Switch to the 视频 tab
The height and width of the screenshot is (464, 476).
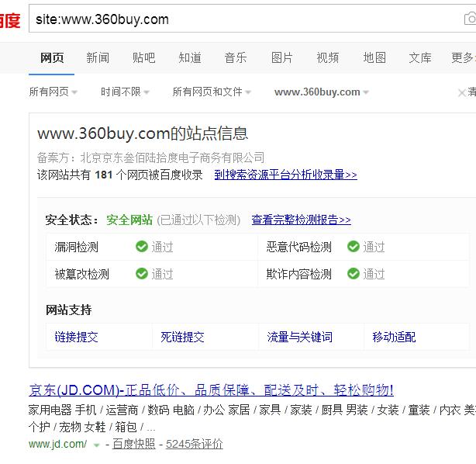click(328, 57)
